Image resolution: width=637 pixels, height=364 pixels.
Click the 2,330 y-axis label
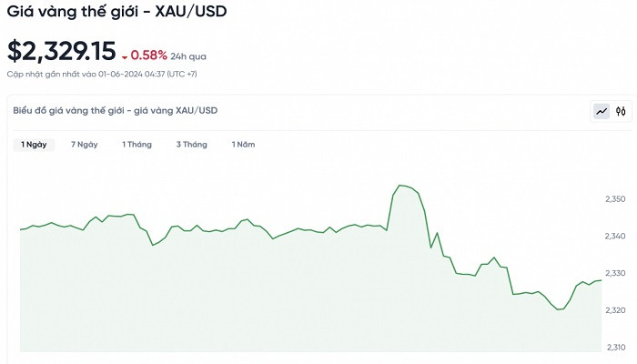(x=616, y=273)
